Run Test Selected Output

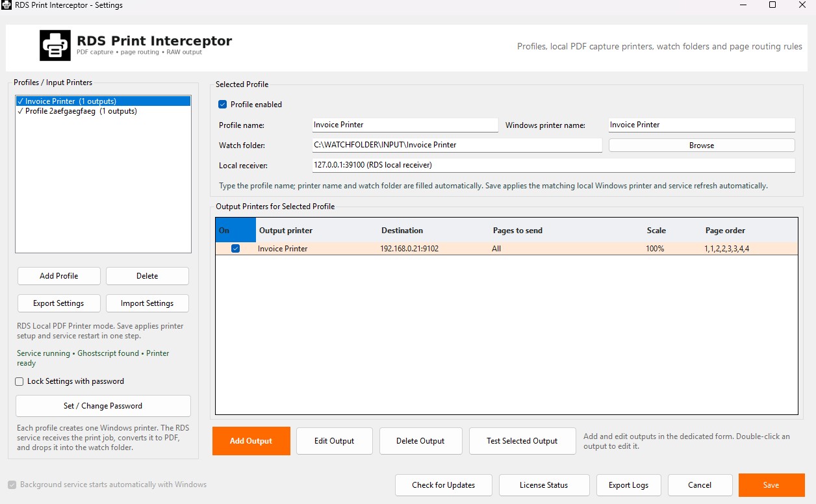522,441
